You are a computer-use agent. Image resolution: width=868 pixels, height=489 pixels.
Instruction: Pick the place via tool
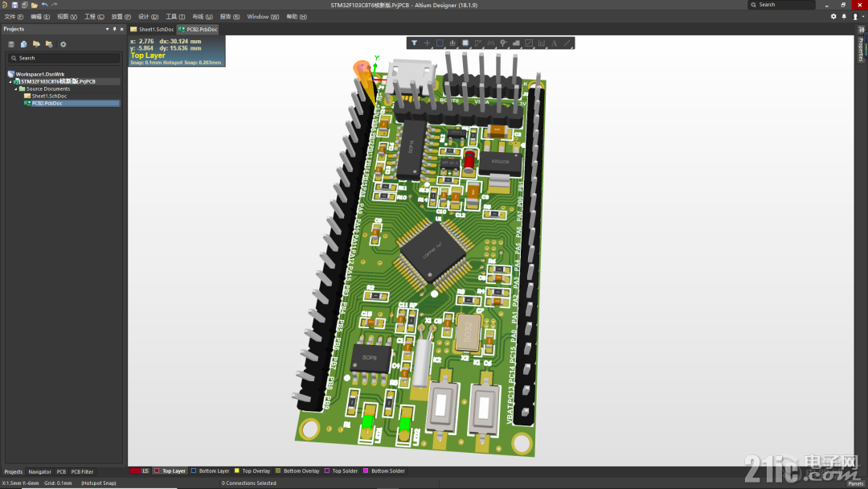pyautogui.click(x=503, y=43)
